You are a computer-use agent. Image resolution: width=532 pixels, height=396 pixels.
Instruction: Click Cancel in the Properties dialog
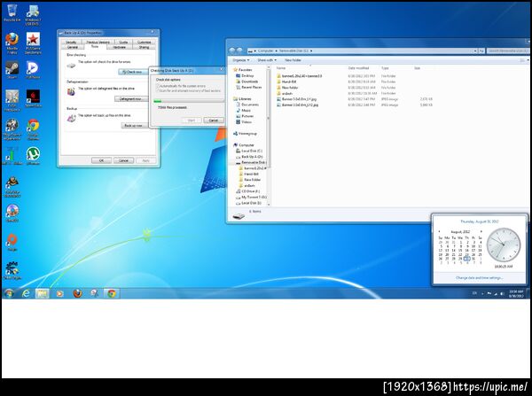tap(123, 160)
